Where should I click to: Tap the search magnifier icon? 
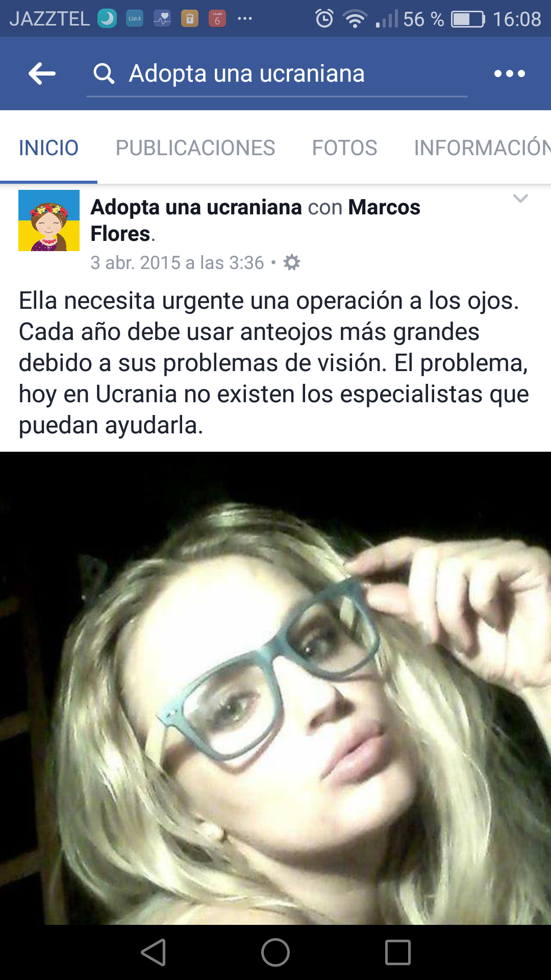tap(104, 73)
